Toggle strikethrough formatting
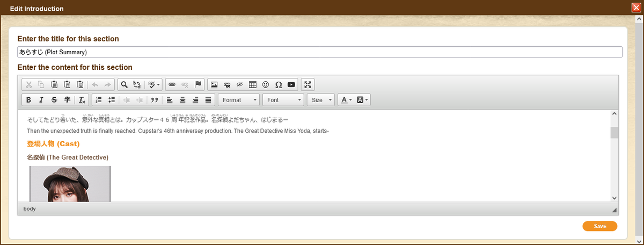Image resolution: width=644 pixels, height=245 pixels. click(54, 100)
